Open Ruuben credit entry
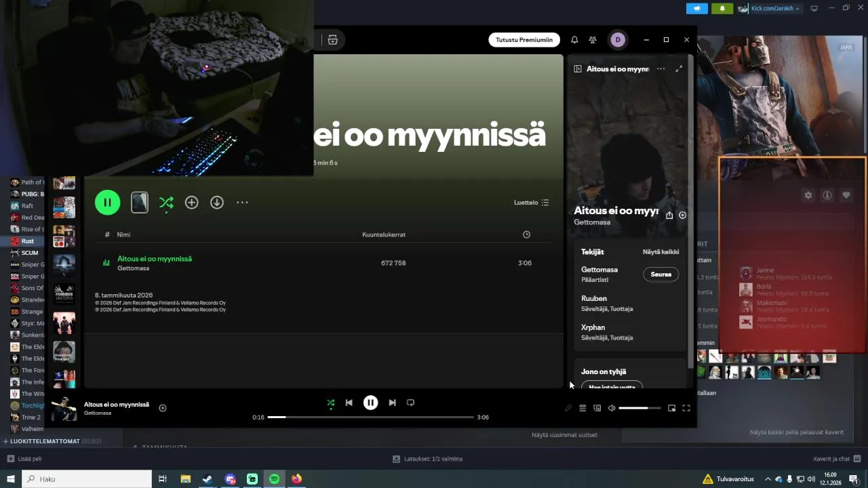 [x=594, y=298]
